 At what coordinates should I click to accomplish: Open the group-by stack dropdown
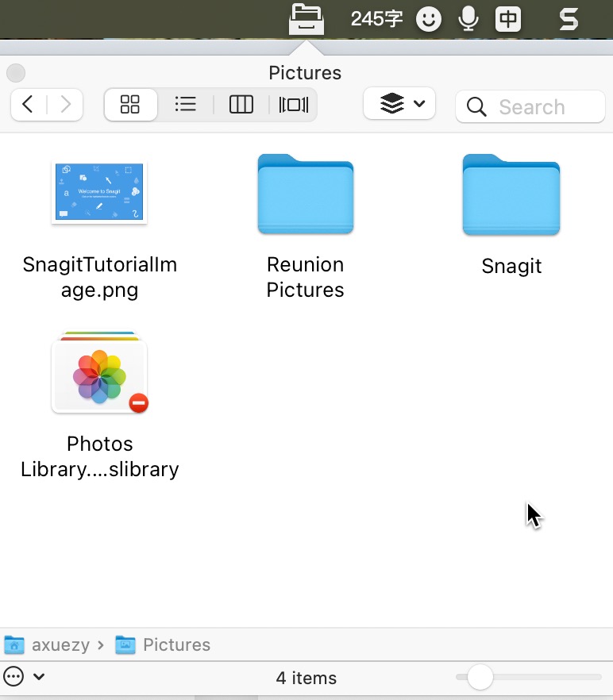coord(399,103)
